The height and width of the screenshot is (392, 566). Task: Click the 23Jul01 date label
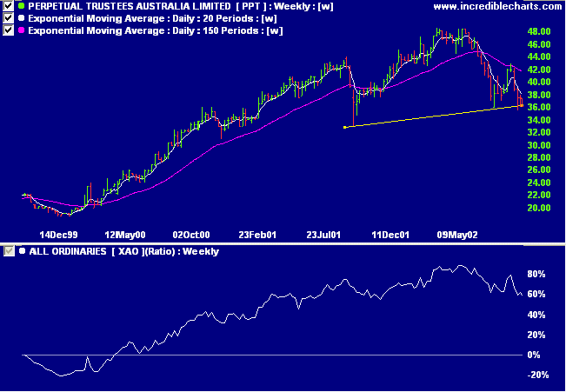coord(323,235)
